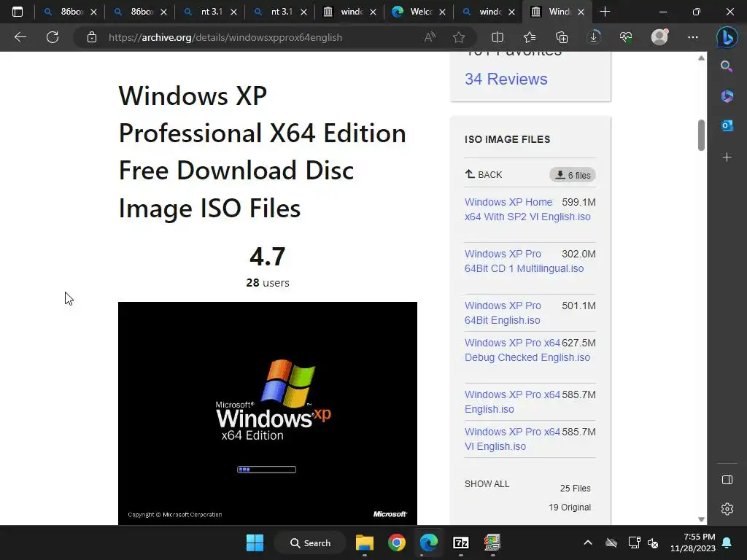Close the Welcome tab

442,12
